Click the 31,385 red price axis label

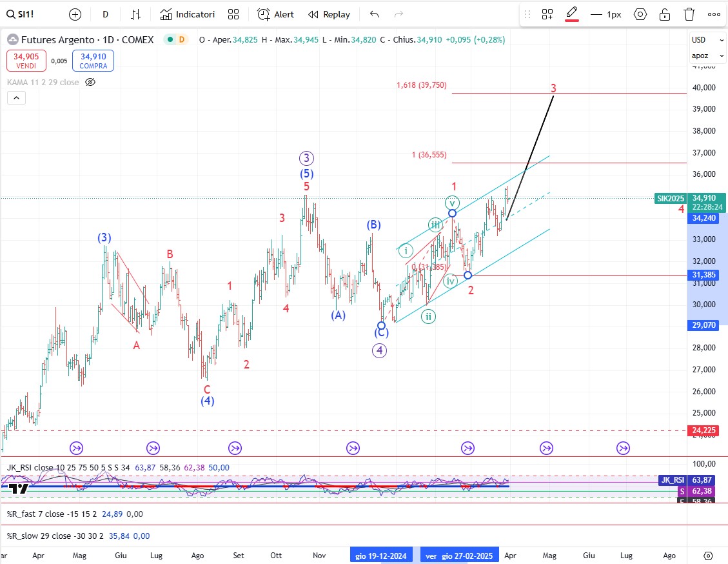click(x=703, y=275)
